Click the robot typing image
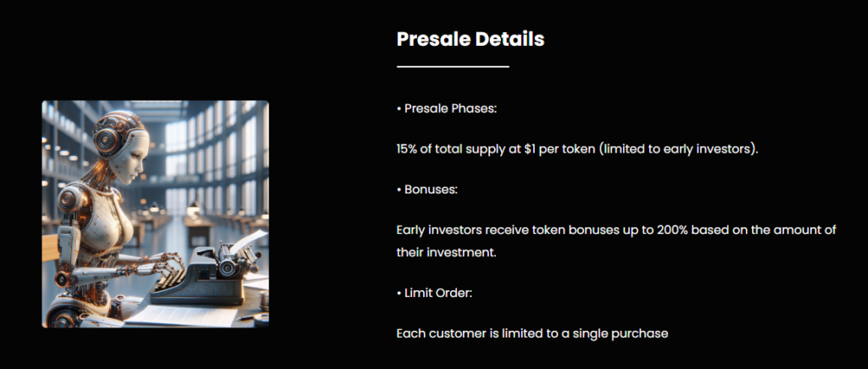Screen dimensions: 868x369 tap(155, 214)
